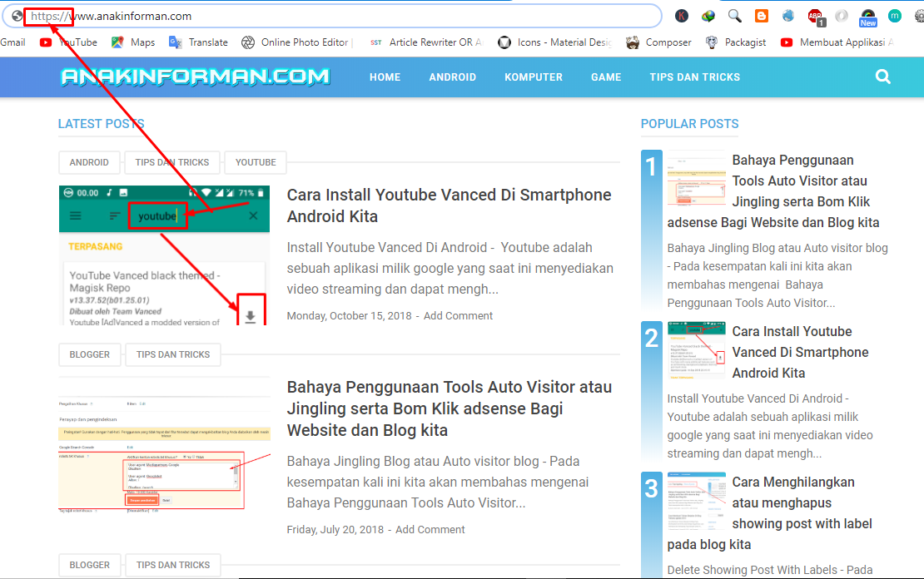The height and width of the screenshot is (579, 924).
Task: Click popular post 1 thumbnail image
Action: click(697, 179)
